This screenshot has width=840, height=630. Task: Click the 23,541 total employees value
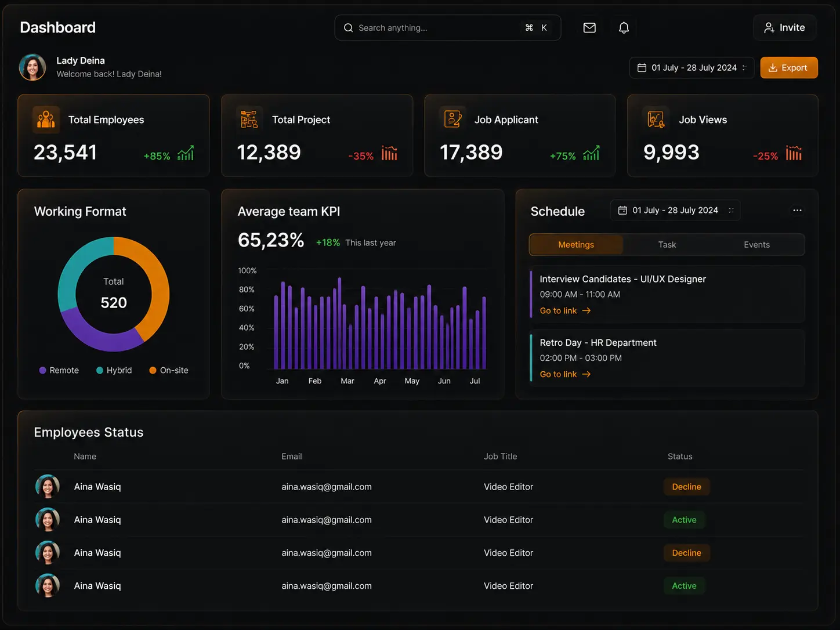pos(65,153)
